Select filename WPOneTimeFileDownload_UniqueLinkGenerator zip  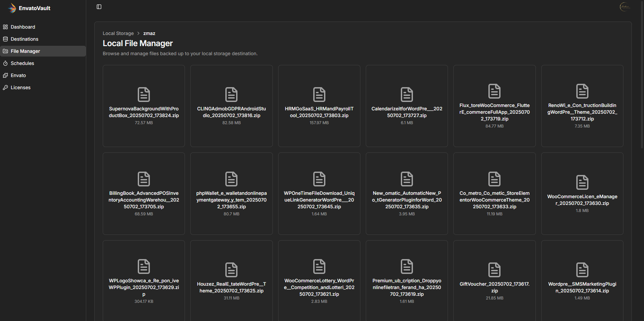(x=319, y=200)
